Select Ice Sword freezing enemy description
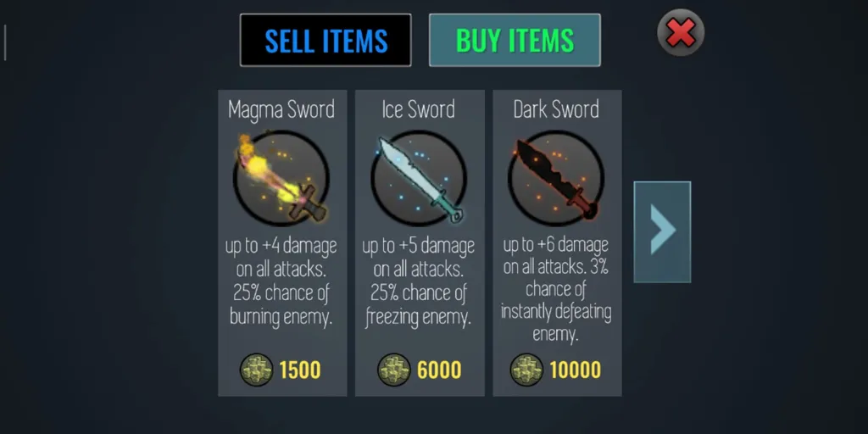Viewport: 868px width, 434px height. click(419, 281)
